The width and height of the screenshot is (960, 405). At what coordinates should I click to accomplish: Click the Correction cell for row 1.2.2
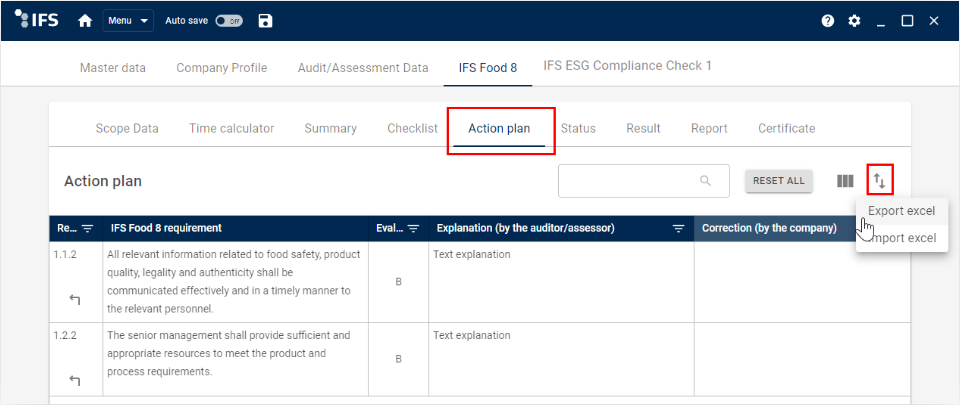click(x=802, y=359)
